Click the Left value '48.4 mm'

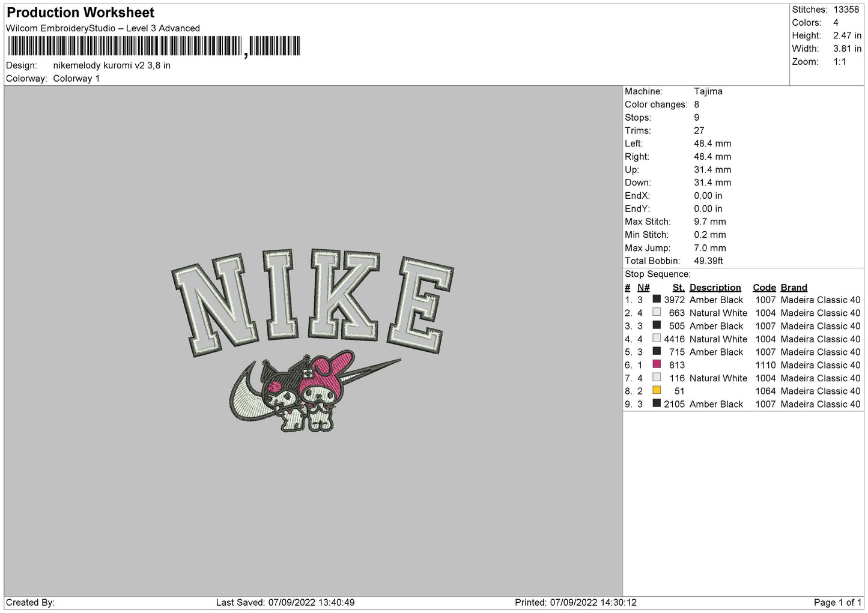[x=712, y=143]
